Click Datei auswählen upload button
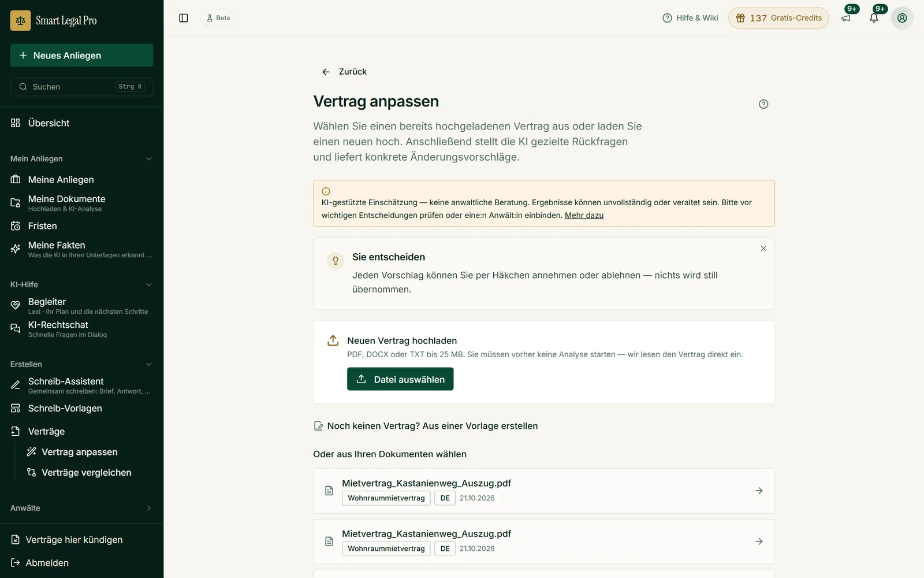 click(x=400, y=379)
